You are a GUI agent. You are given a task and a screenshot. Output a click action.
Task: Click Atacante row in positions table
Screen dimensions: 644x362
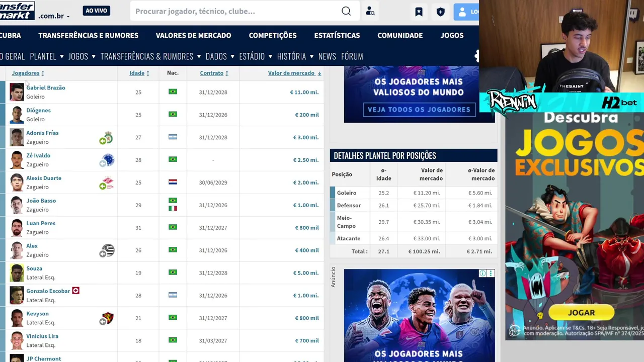[414, 238]
